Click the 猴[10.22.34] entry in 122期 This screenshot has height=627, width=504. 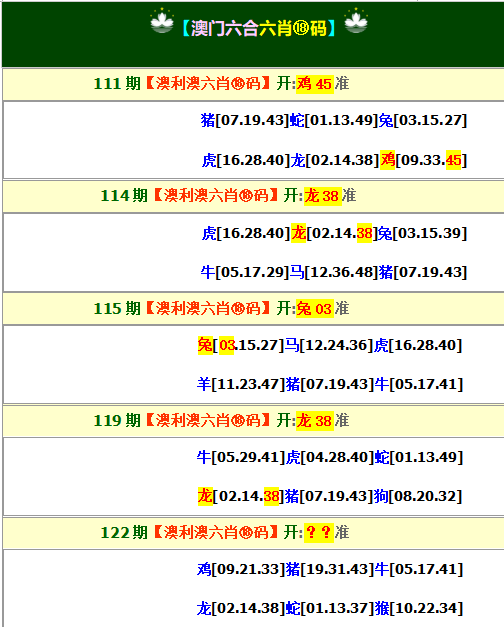coord(419,608)
